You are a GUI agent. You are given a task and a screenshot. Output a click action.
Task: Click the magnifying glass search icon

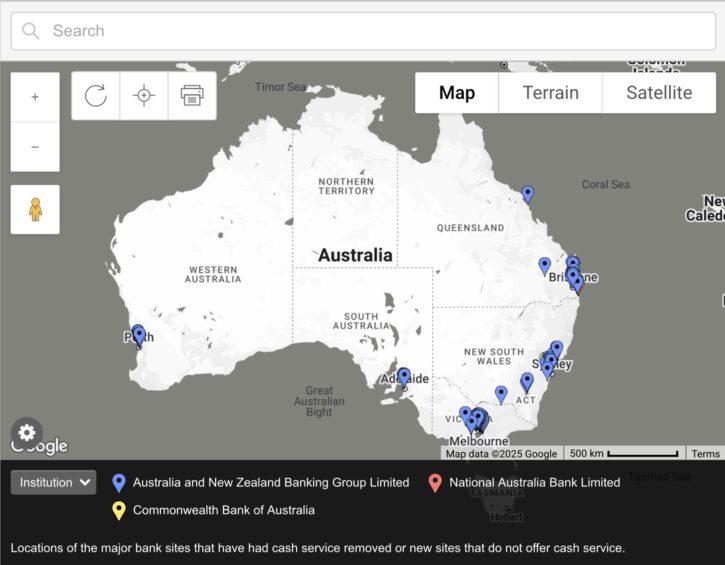tap(31, 31)
